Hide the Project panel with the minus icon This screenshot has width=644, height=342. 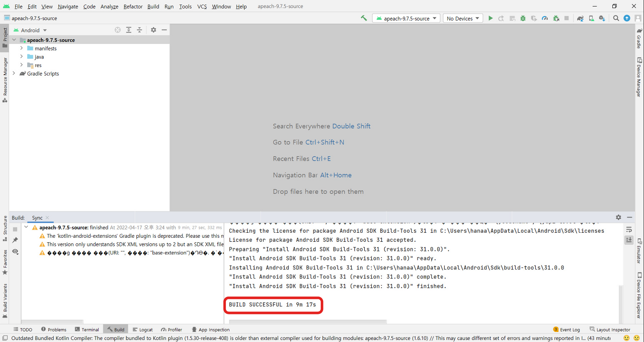tap(164, 30)
